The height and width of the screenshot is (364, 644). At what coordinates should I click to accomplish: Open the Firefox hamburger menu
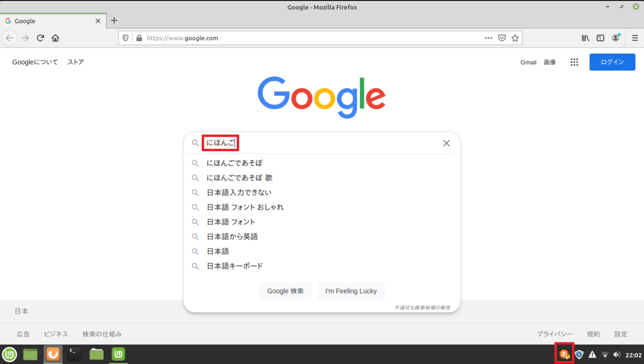pyautogui.click(x=634, y=38)
